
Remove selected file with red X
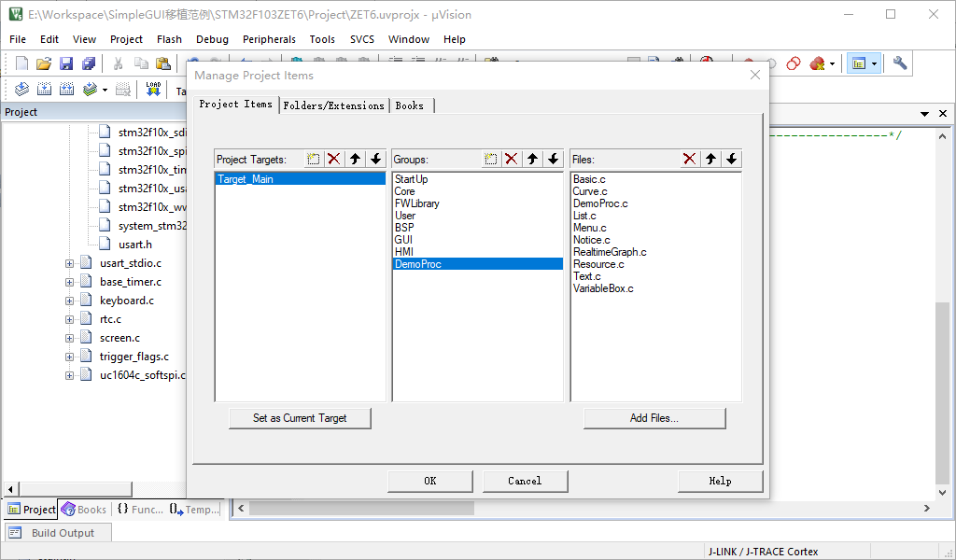(690, 159)
